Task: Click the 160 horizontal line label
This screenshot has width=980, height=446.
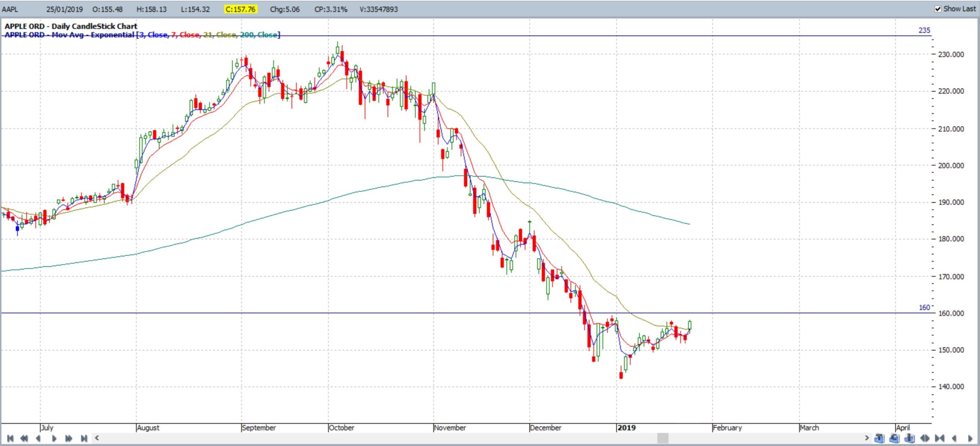Action: (924, 307)
